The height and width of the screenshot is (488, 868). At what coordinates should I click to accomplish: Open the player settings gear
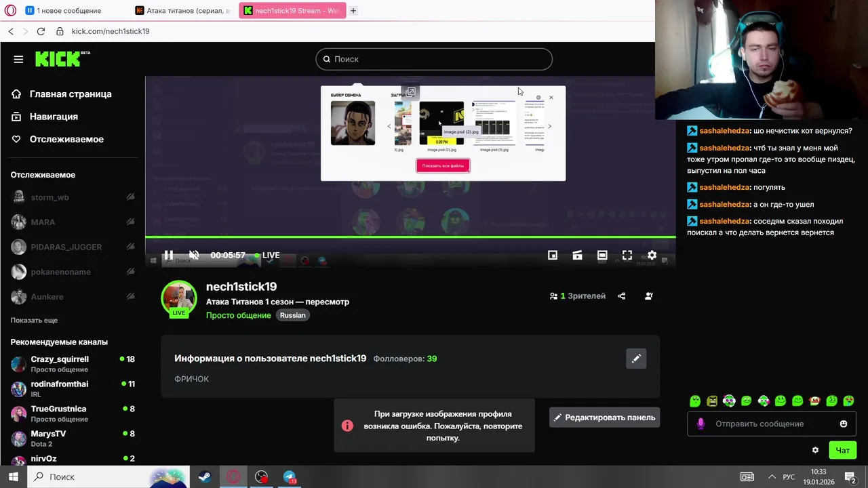(x=652, y=256)
